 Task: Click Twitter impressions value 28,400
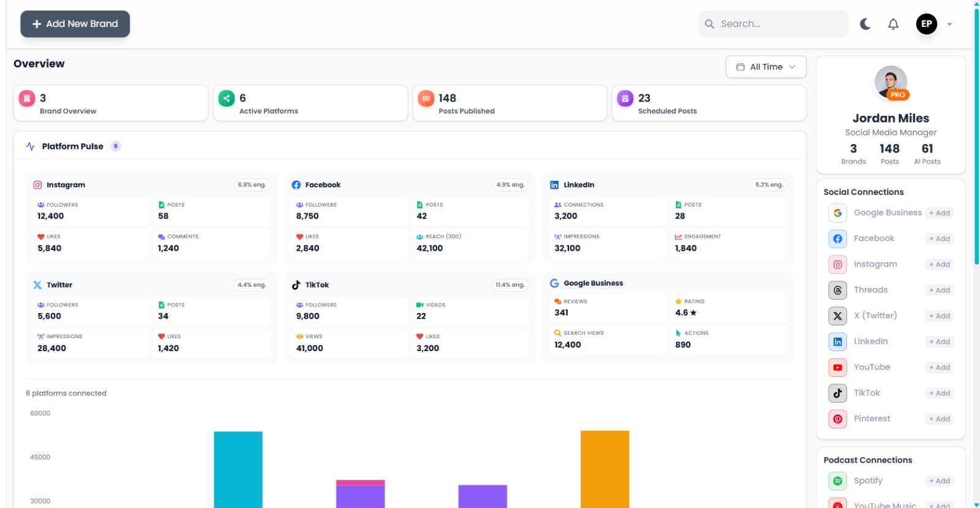click(51, 348)
